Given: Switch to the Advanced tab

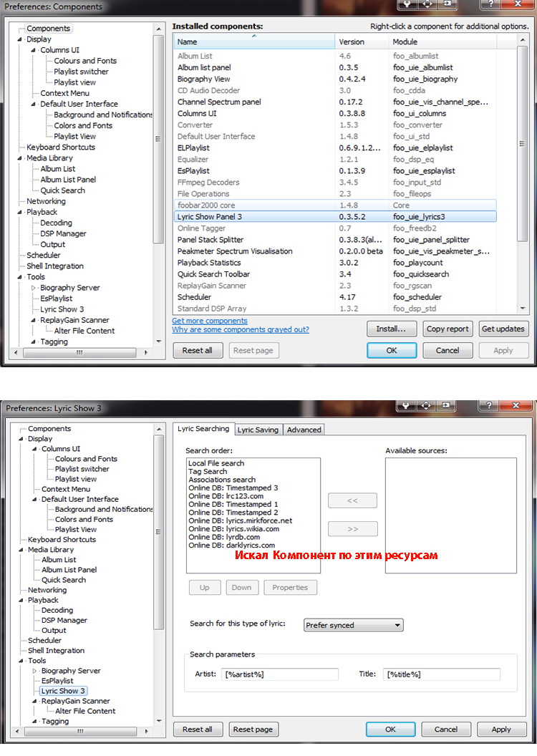Looking at the screenshot, I should [x=304, y=430].
